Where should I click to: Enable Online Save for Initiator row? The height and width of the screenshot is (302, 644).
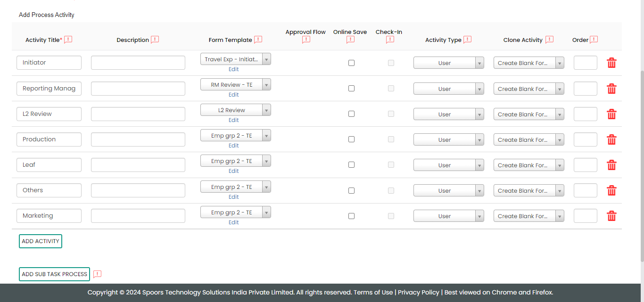(x=351, y=63)
